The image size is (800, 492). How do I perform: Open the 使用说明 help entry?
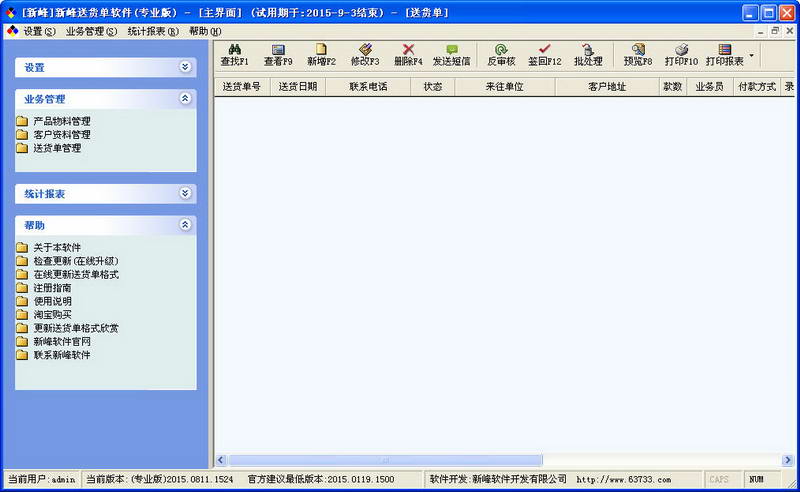44,301
